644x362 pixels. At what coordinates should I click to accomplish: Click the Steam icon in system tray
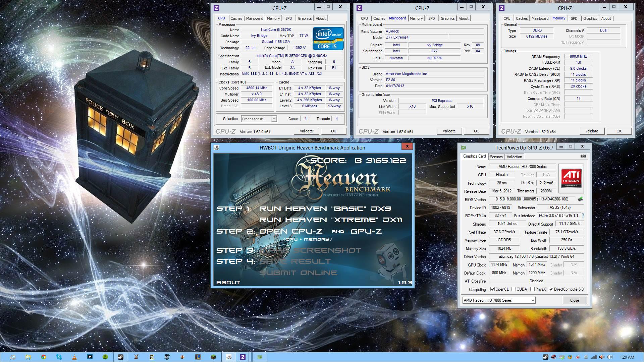pos(546,357)
